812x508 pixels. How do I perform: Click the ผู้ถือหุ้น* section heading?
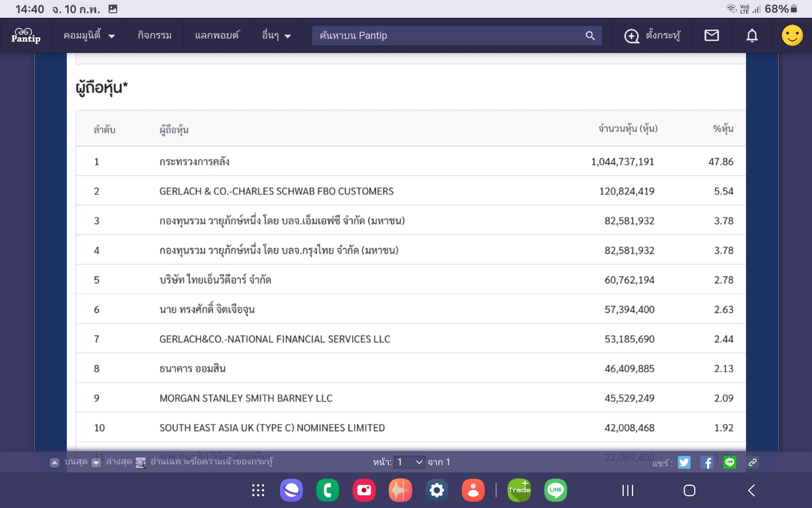[101, 88]
